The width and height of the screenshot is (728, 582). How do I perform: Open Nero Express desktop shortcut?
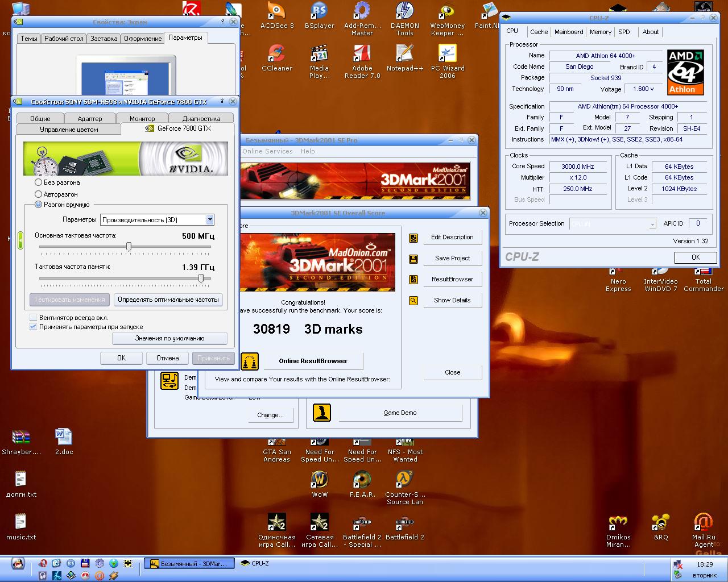618,278
